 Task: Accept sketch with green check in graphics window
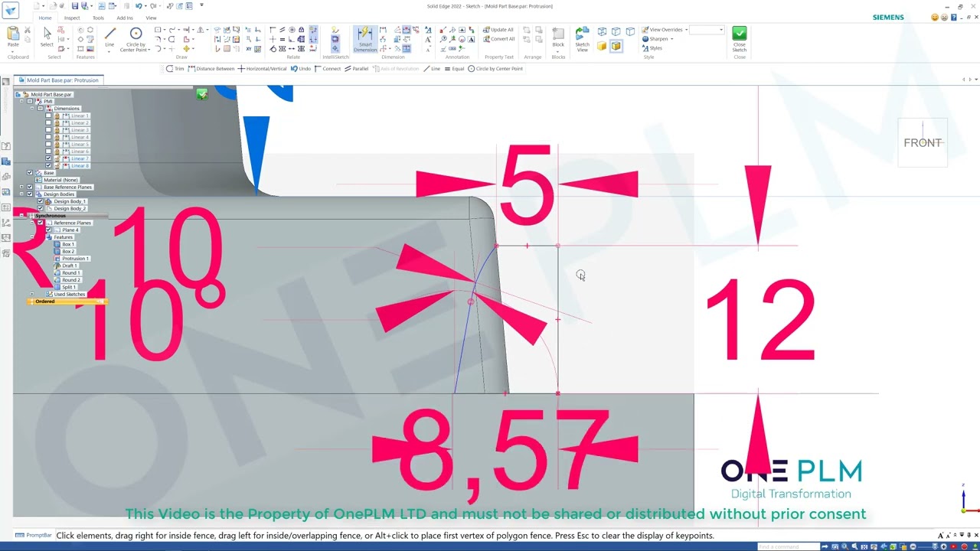coord(201,94)
